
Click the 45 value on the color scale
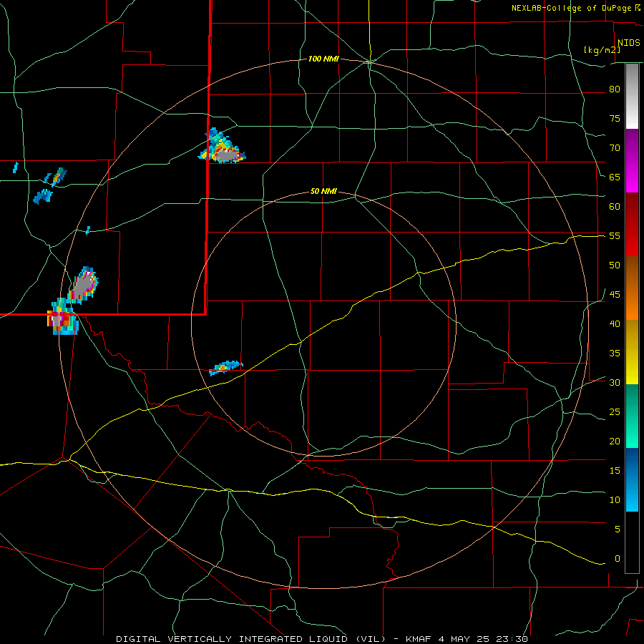615,295
